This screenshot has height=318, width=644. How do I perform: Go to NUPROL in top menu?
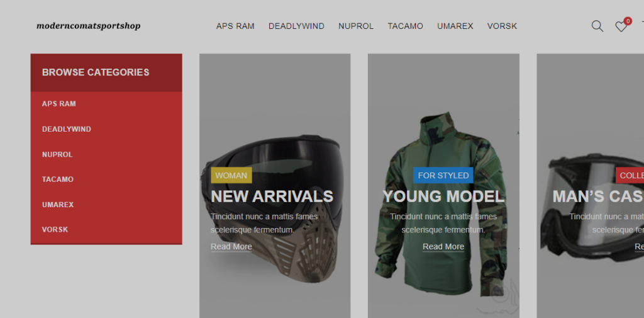(356, 26)
